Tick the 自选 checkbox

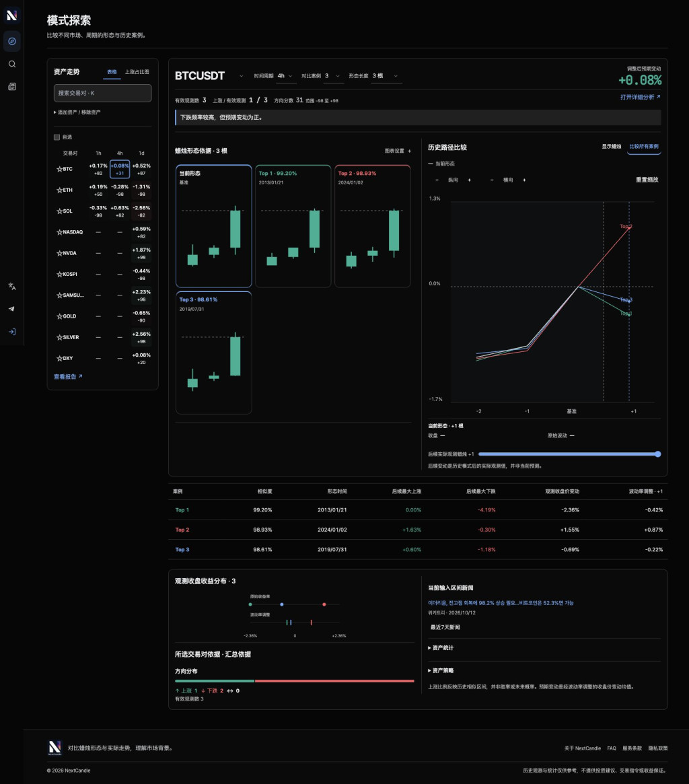tap(57, 137)
